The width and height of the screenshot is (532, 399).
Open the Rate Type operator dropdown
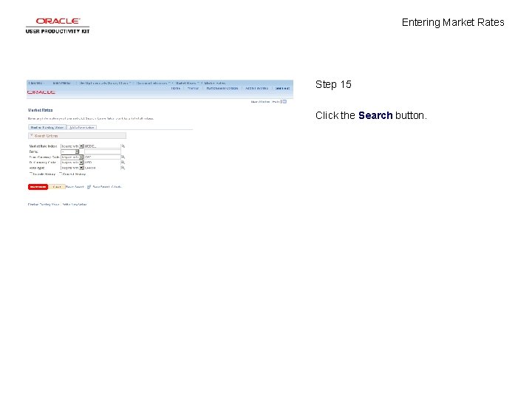click(x=72, y=168)
